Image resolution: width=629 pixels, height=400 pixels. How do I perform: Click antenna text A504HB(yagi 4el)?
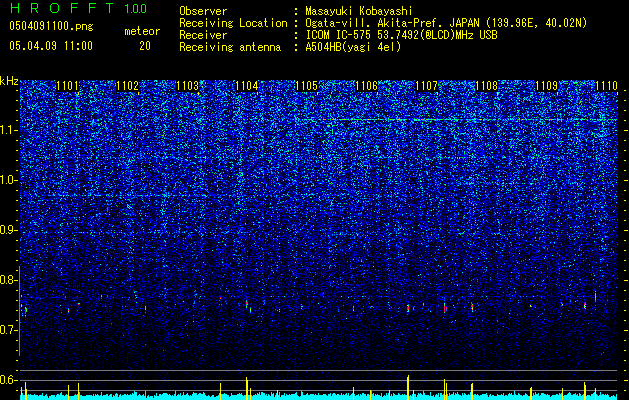tap(353, 47)
